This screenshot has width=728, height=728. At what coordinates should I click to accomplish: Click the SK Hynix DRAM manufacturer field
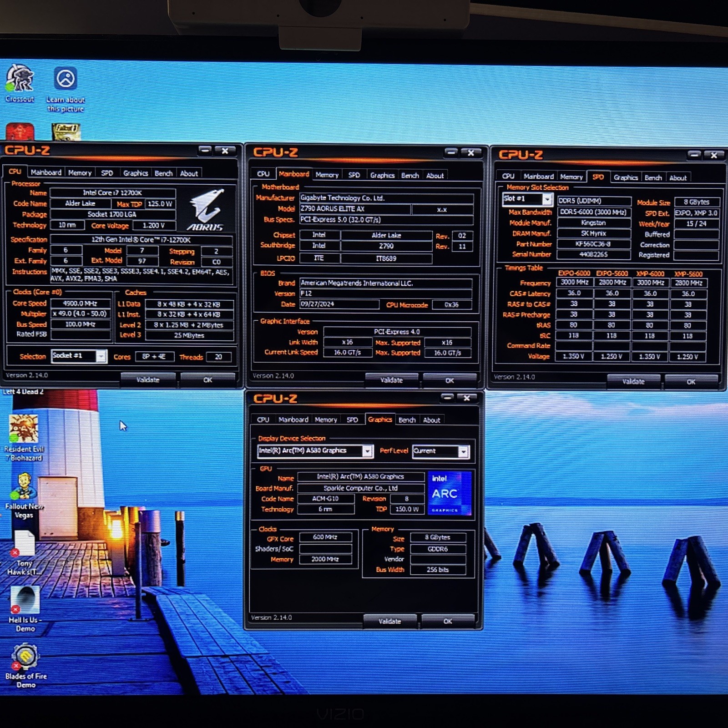tap(594, 233)
